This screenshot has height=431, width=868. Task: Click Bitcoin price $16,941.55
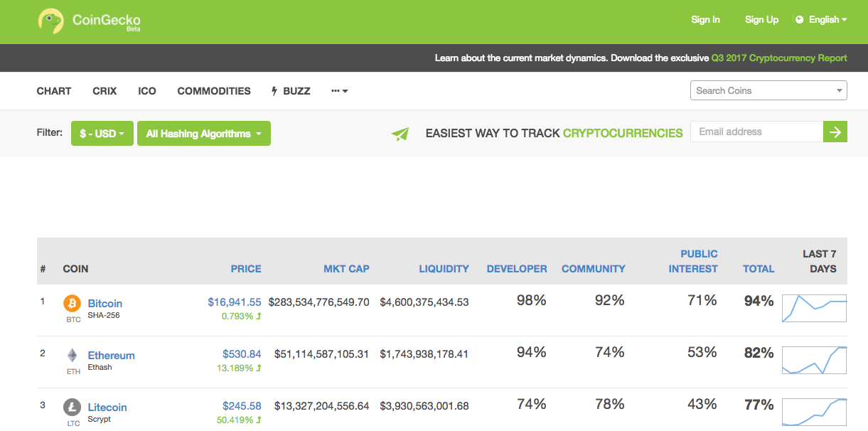point(235,302)
